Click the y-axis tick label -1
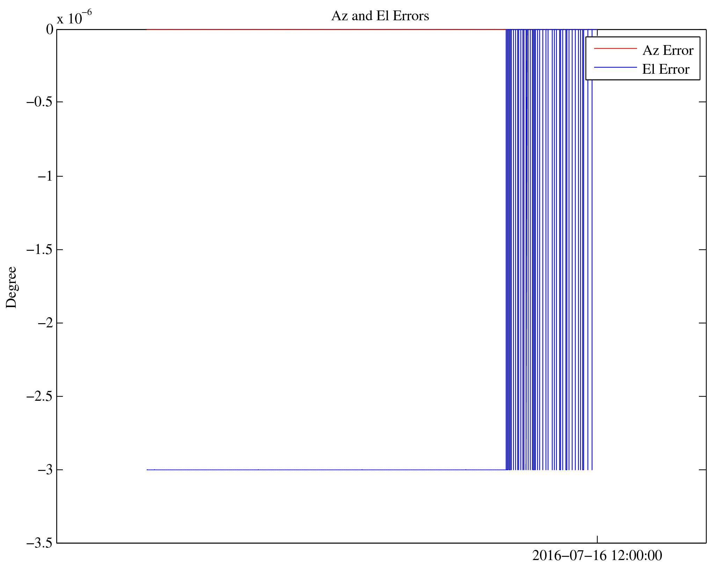716x588 pixels. tap(45, 176)
